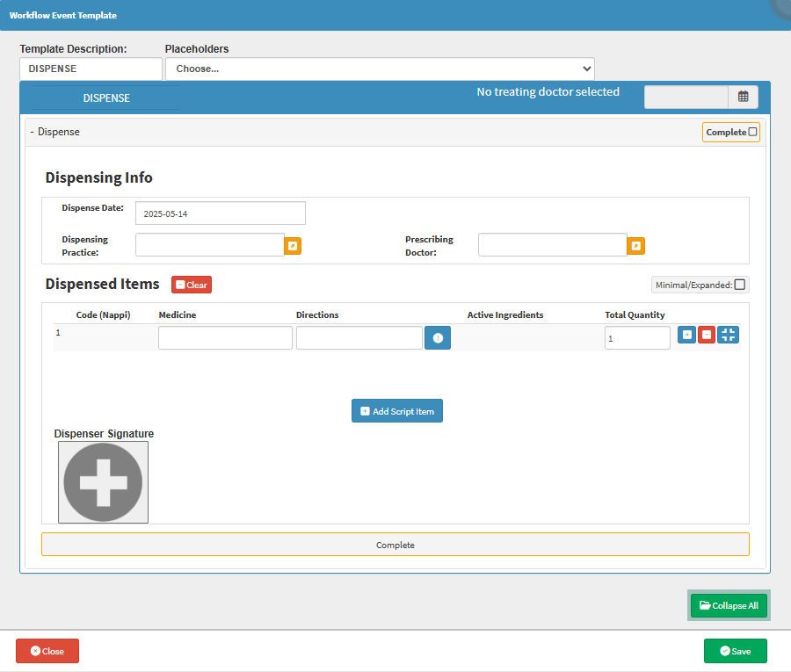Viewport: 791px width, 672px height.
Task: Add dispenser signature via plus image
Action: (103, 482)
